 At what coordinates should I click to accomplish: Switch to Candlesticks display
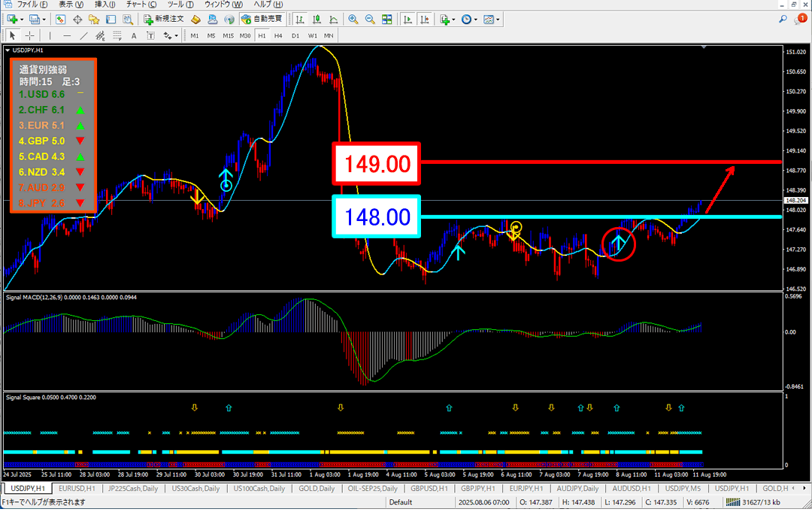click(x=317, y=19)
